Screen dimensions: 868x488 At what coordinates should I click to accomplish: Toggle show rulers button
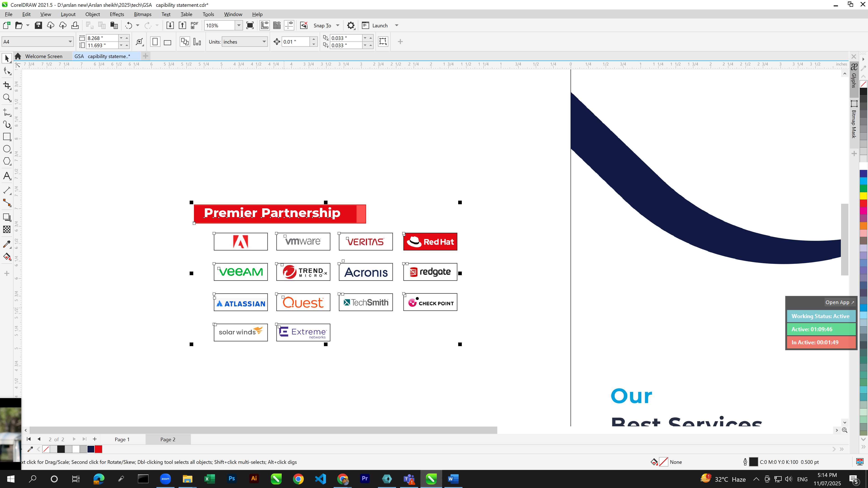[x=264, y=25]
